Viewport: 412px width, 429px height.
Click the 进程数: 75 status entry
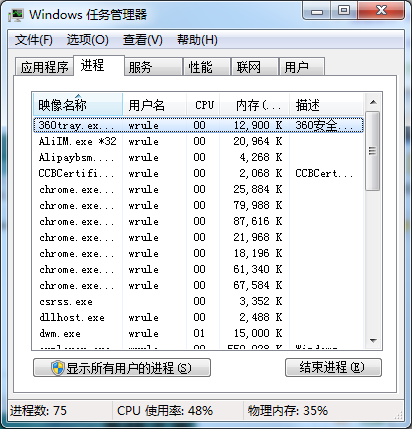38,411
